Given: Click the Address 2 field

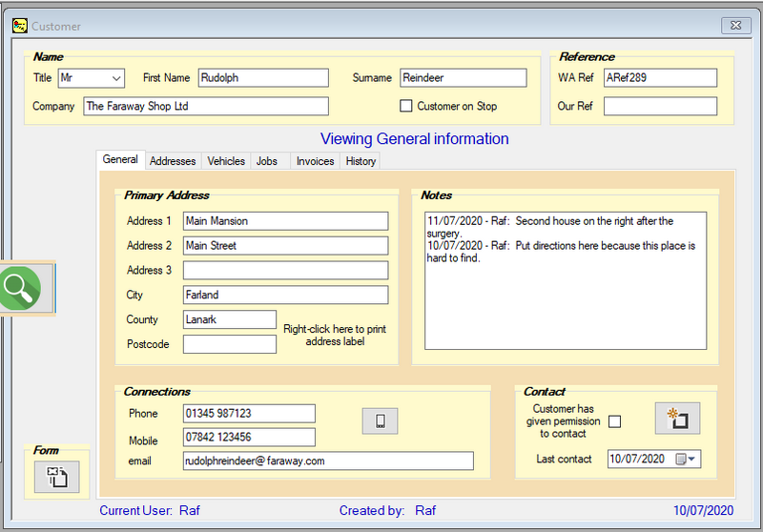Looking at the screenshot, I should click(285, 246).
